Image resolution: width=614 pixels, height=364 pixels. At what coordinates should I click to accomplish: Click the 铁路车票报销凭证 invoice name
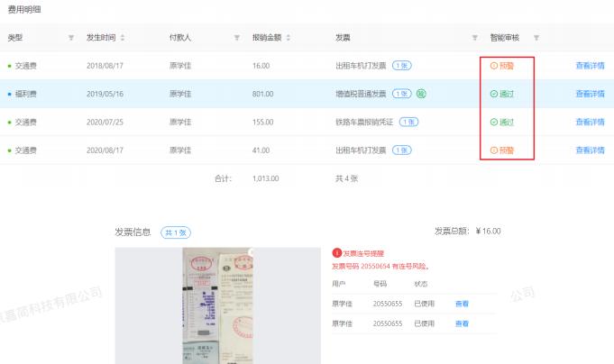pos(364,123)
